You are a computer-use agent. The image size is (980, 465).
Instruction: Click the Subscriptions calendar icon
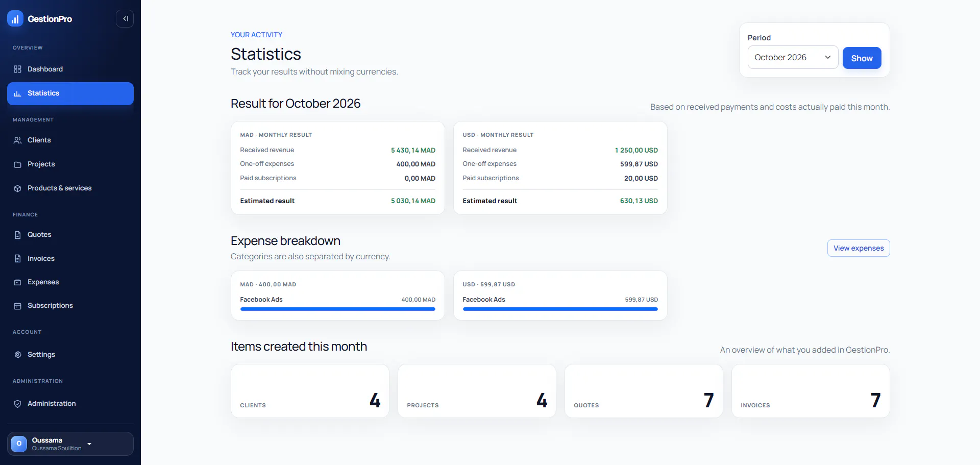(17, 306)
